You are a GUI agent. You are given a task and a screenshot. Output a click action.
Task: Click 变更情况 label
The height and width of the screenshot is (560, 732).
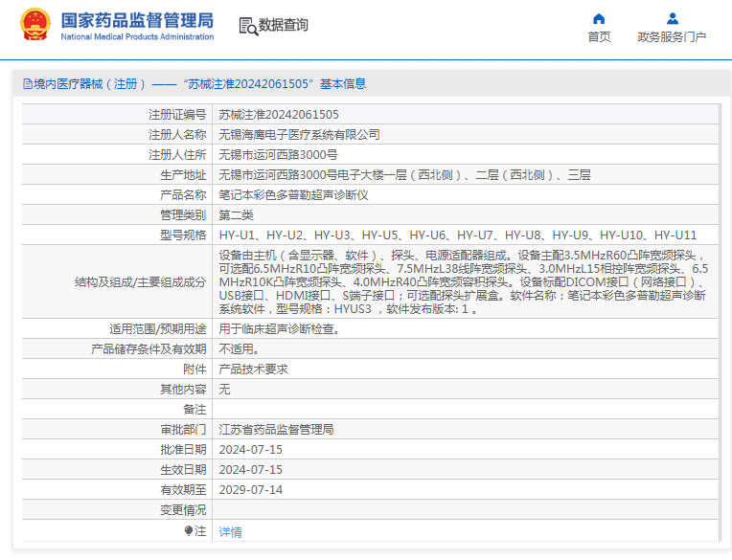[x=183, y=509]
